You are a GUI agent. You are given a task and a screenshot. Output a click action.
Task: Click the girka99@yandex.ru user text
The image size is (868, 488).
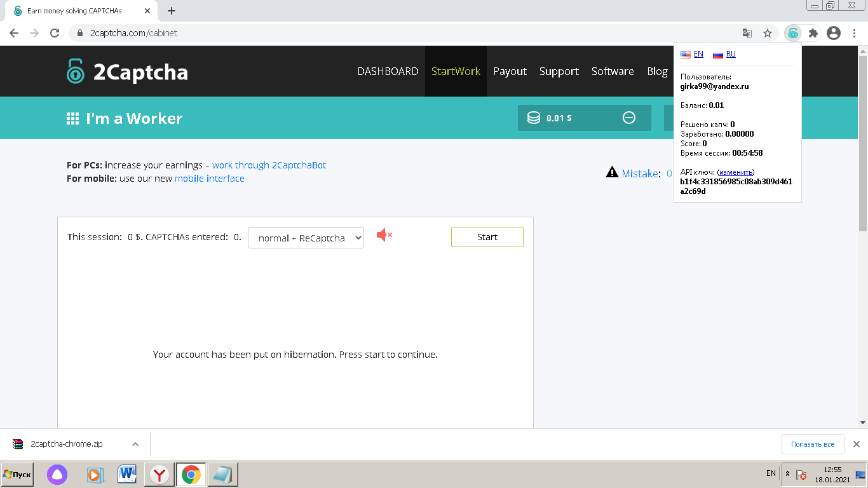(x=715, y=86)
